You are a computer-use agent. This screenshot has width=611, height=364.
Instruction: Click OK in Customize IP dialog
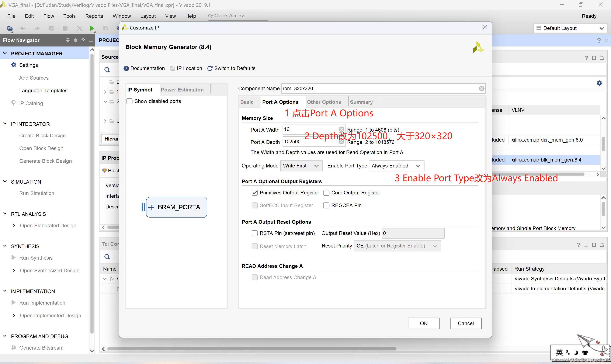[x=423, y=323]
